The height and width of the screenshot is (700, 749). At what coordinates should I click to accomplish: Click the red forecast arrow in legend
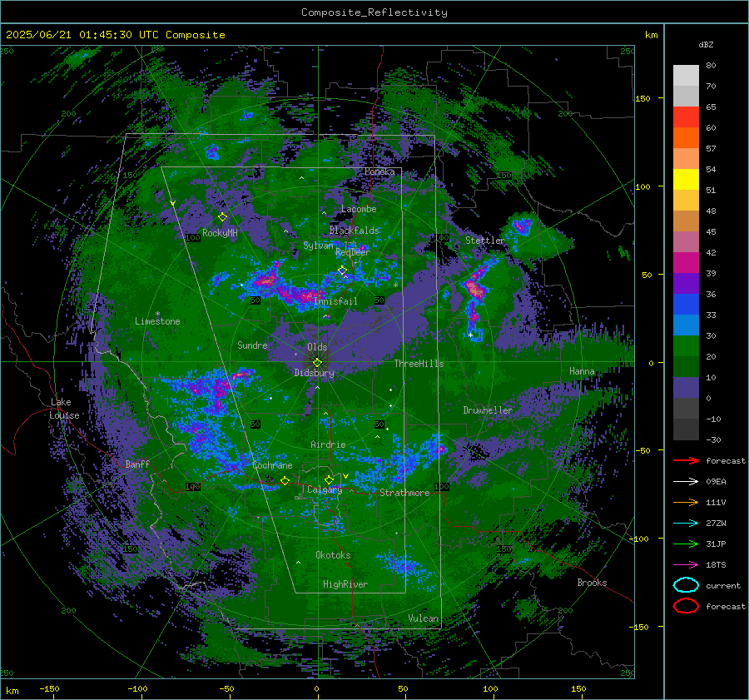tap(686, 460)
